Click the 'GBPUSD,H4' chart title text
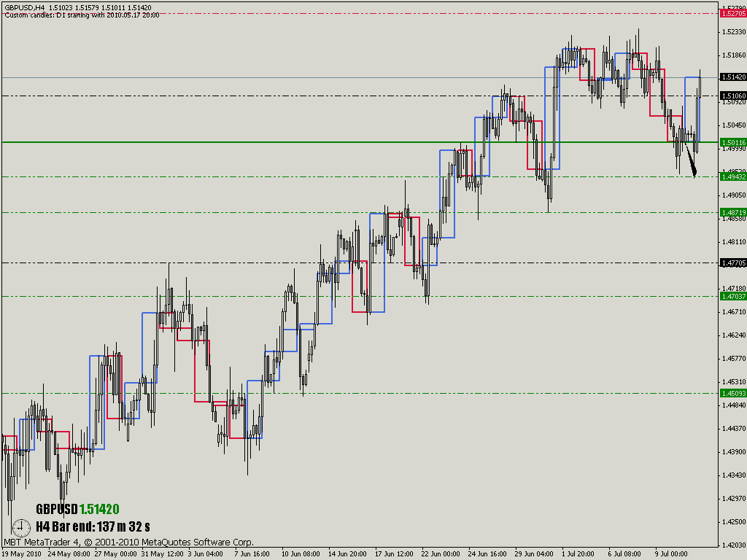747x560 pixels. click(25, 7)
